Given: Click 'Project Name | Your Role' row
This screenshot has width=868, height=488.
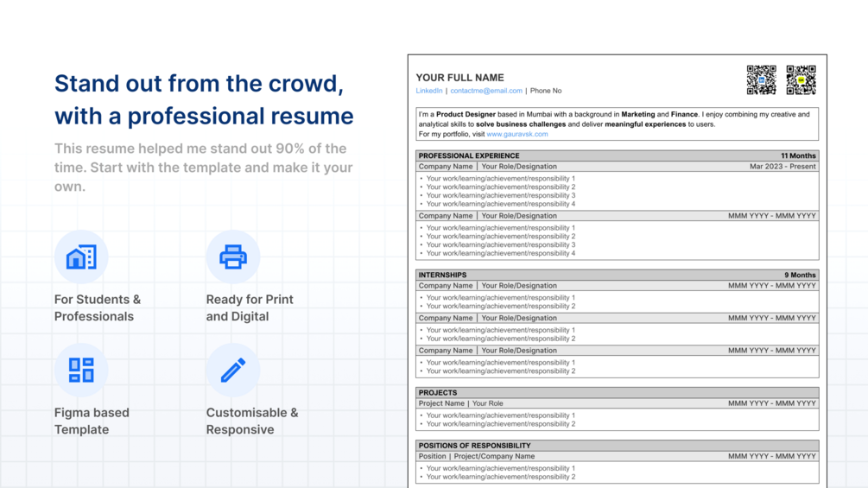Looking at the screenshot, I should pyautogui.click(x=618, y=403).
